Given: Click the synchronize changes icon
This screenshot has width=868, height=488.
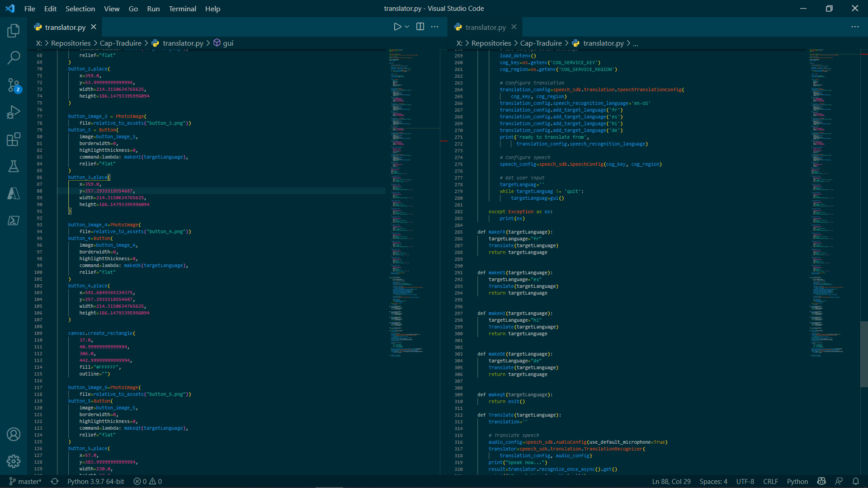Looking at the screenshot, I should (x=55, y=481).
